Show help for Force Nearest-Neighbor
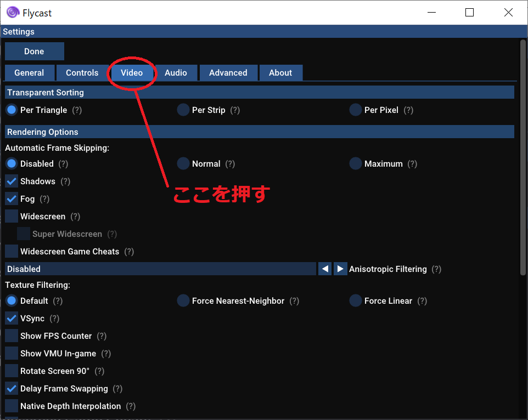This screenshot has width=528, height=420. [x=294, y=301]
